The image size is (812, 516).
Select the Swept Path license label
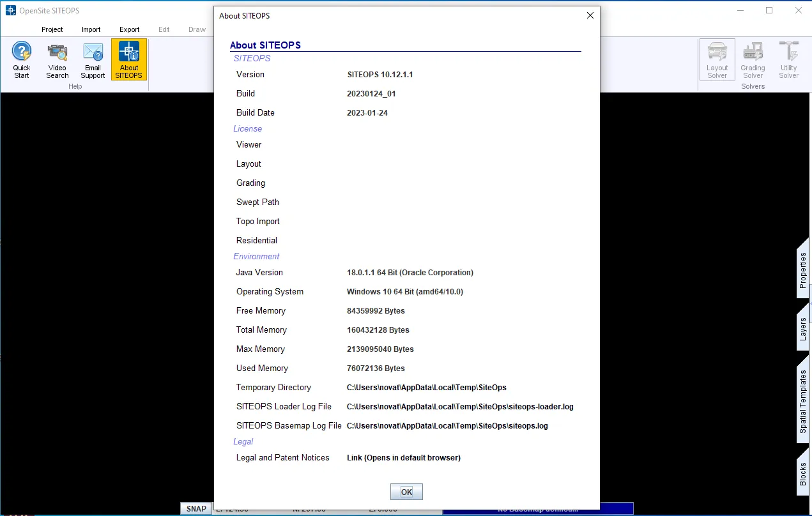(x=257, y=202)
